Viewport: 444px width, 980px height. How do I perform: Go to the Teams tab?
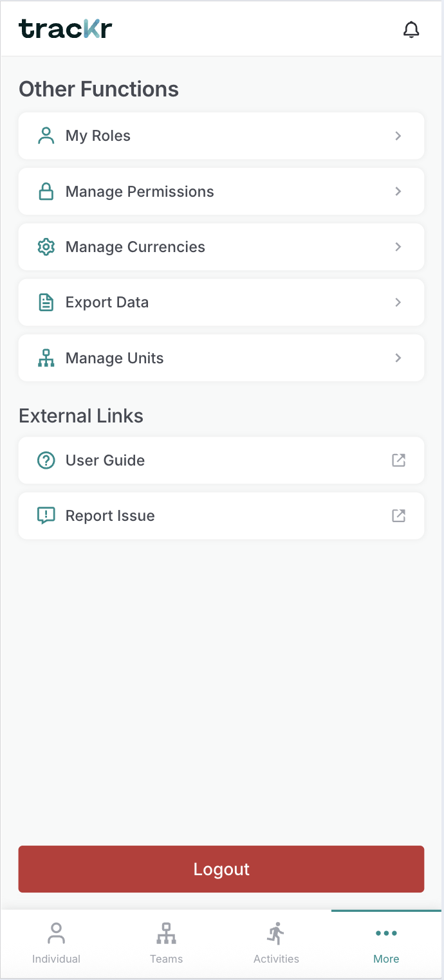(x=166, y=943)
